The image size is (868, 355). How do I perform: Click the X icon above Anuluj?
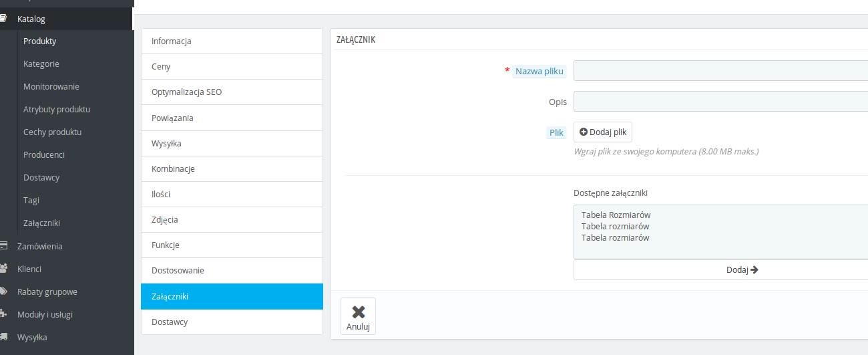pos(359,312)
